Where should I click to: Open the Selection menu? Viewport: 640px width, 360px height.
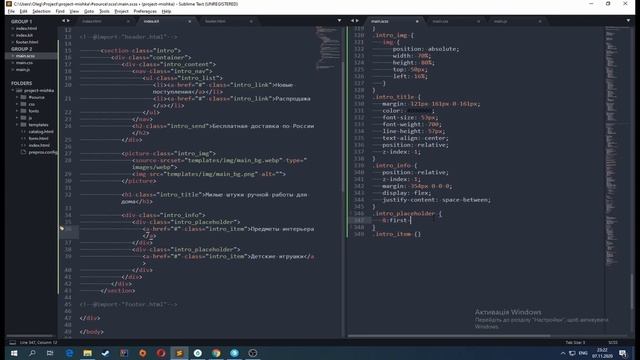click(42, 11)
